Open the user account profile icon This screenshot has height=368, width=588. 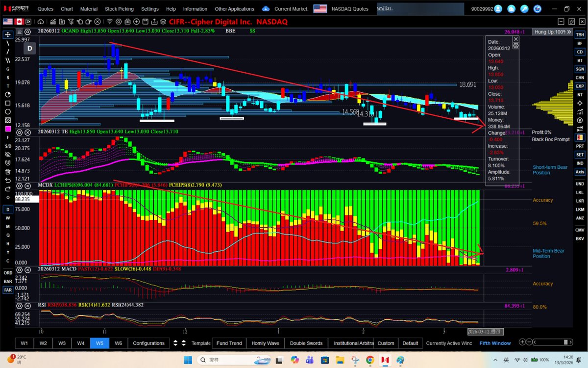coord(498,8)
